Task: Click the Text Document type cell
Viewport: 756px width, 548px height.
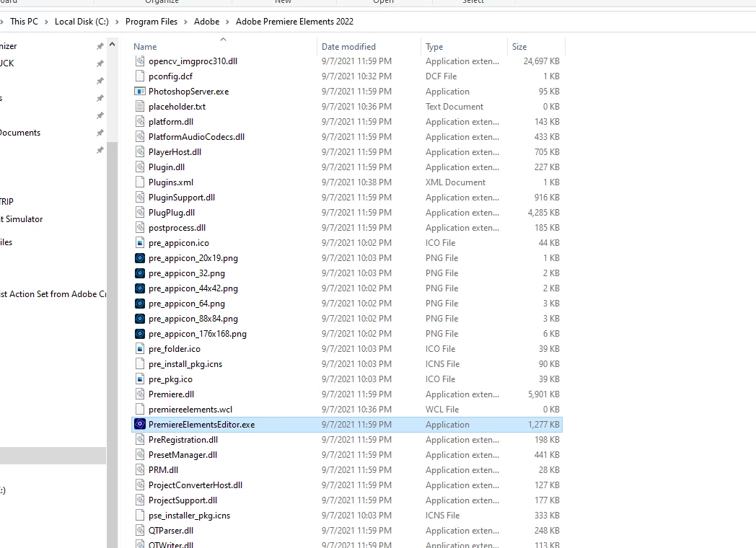Action: coord(454,107)
